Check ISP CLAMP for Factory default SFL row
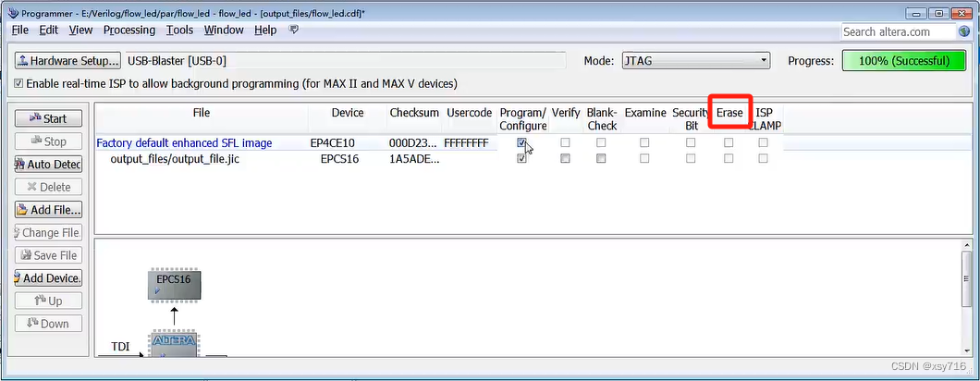Viewport: 980px width, 381px height. 763,142
